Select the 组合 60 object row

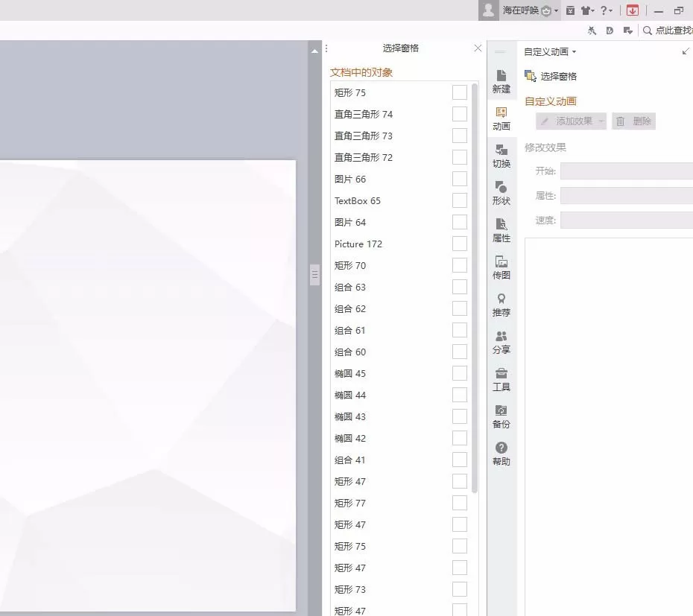(x=400, y=352)
